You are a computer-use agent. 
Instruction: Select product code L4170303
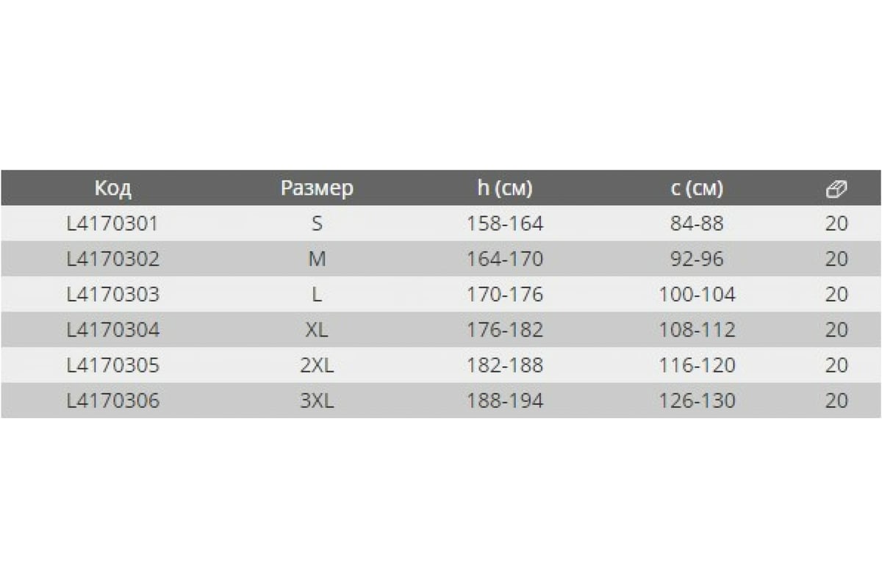pyautogui.click(x=112, y=295)
